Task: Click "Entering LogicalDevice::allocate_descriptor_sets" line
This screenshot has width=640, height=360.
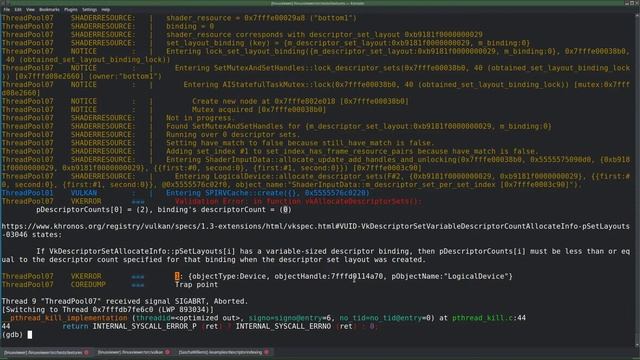Action: coord(316,180)
